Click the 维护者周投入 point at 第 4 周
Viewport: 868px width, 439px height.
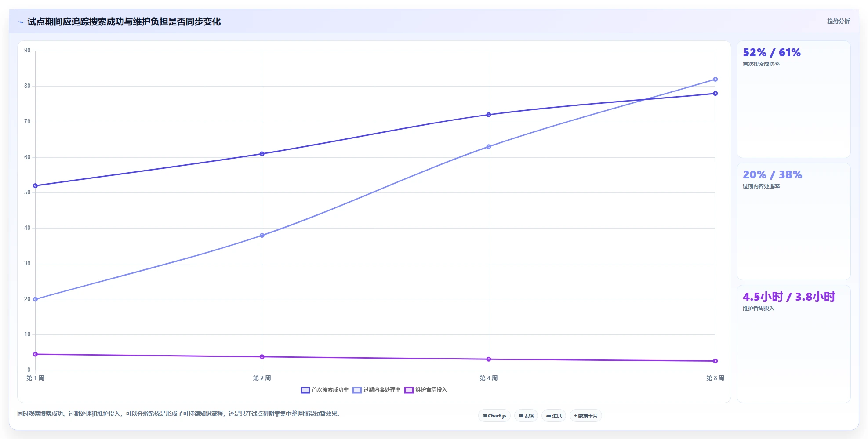pos(489,359)
